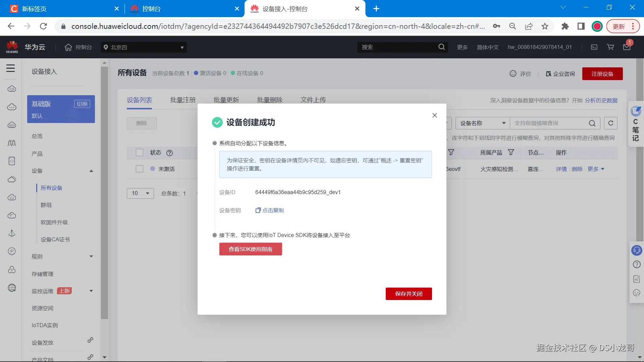Click the status help question-mark icon
This screenshot has width=644, height=362.
(170, 153)
